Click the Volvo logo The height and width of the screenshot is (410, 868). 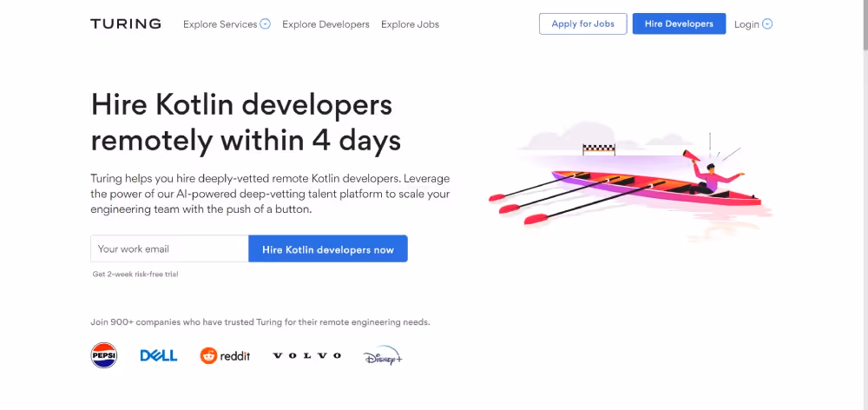[306, 355]
